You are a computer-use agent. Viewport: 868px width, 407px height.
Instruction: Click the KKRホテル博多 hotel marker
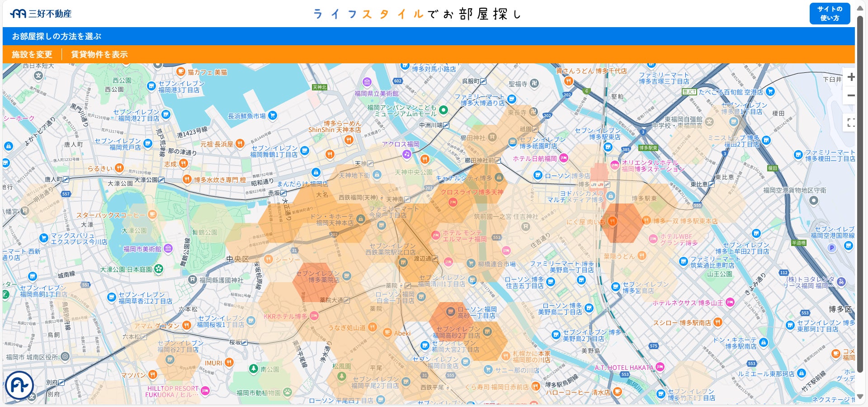tap(313, 316)
